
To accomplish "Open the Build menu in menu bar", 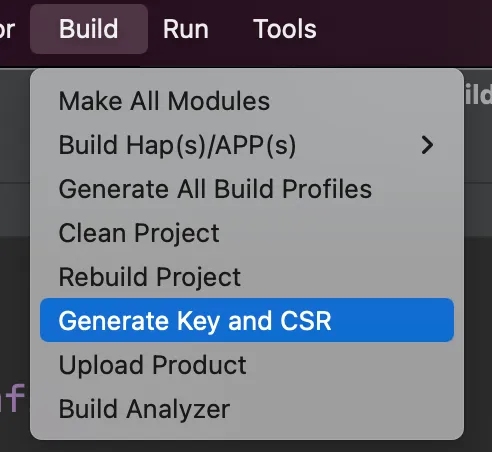I will (89, 29).
